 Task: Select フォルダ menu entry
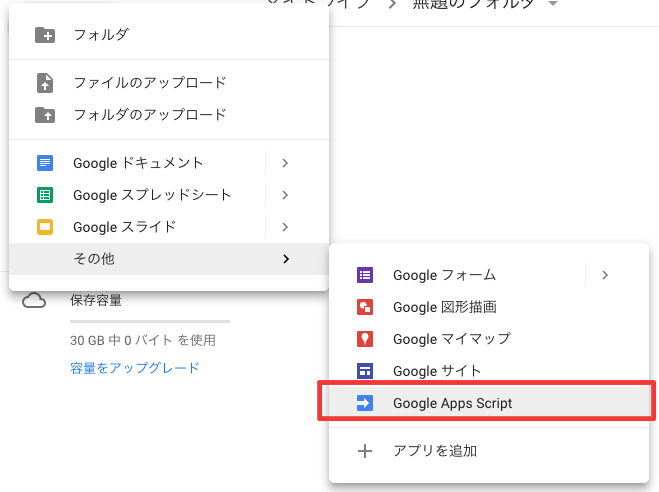pyautogui.click(x=169, y=35)
